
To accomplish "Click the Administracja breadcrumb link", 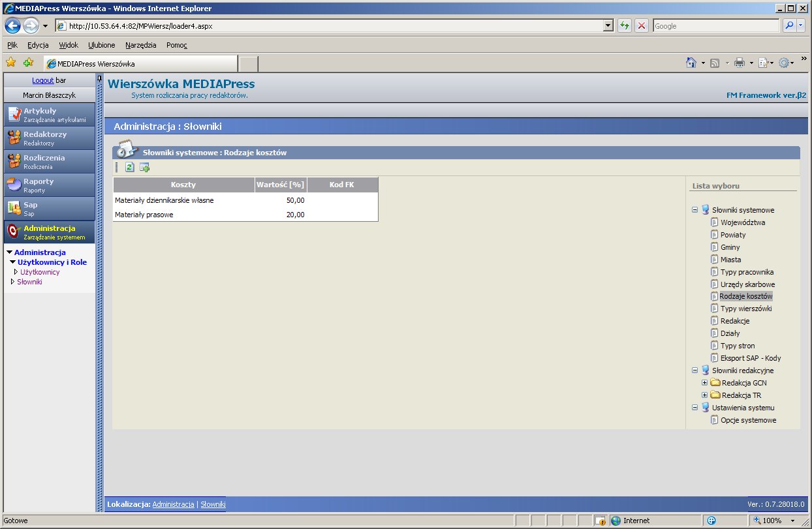I will pyautogui.click(x=173, y=504).
